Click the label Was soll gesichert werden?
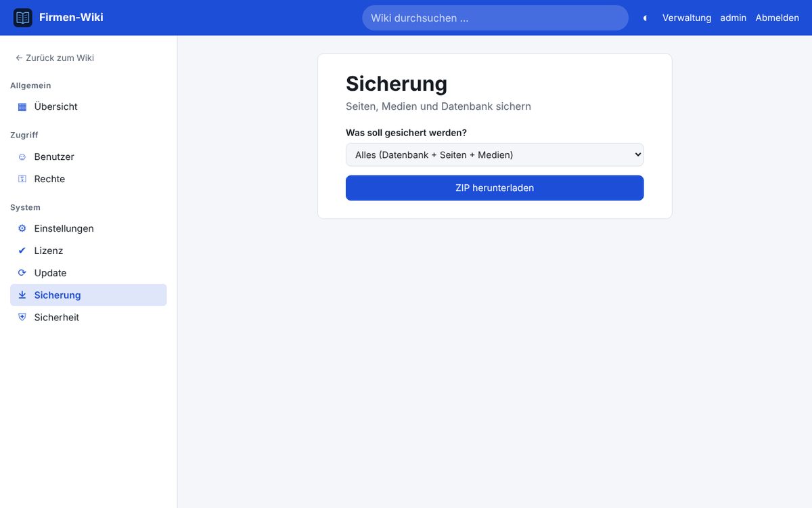Screen dimensions: 812x508 click(x=407, y=133)
